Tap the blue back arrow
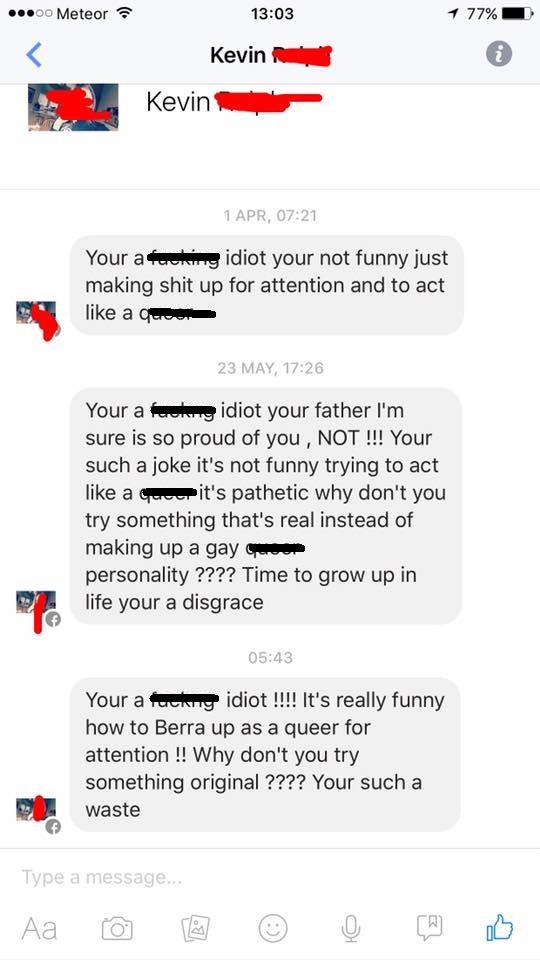This screenshot has height=960, width=540. pyautogui.click(x=34, y=55)
